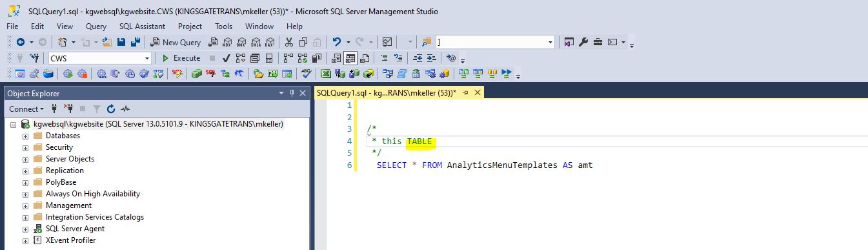868x250 pixels.
Task: Click the ABC spell-check toolbar icon
Action: point(307,74)
